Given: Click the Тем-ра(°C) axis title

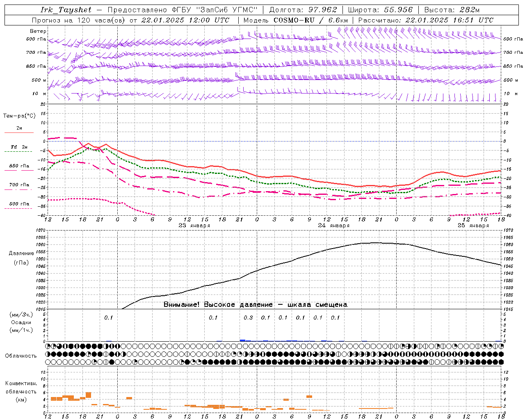Looking at the screenshot, I should [x=19, y=116].
